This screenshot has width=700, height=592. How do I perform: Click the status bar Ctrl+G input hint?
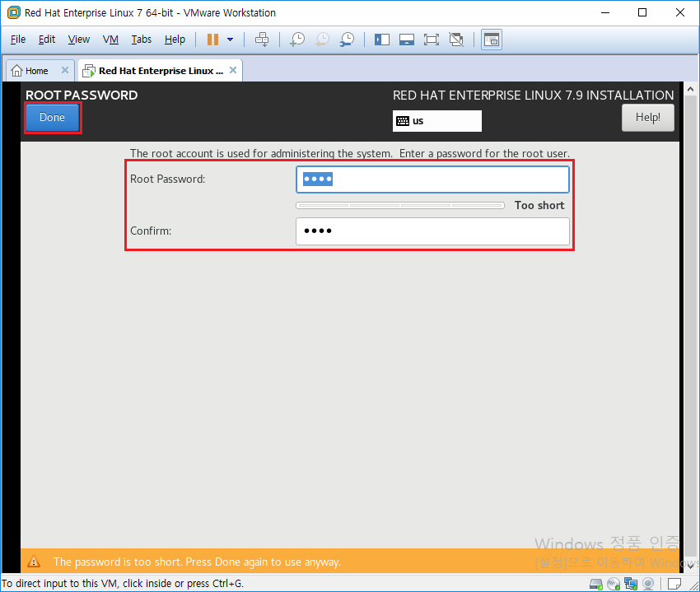[x=123, y=584]
